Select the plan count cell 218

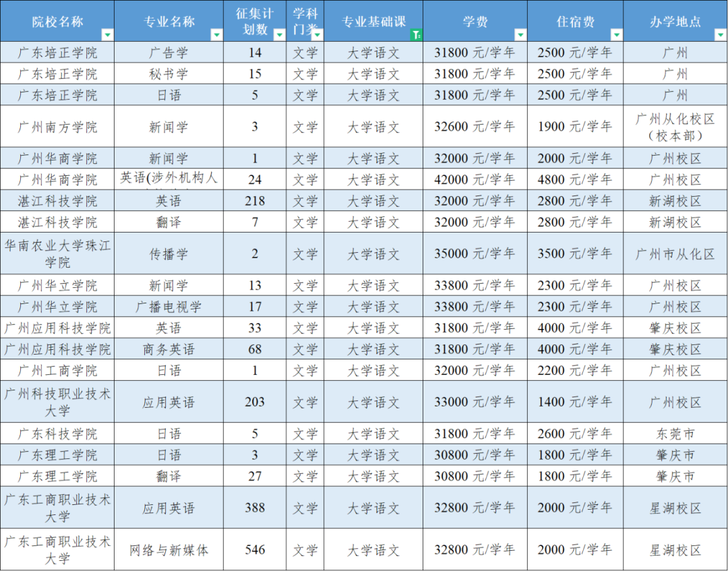[x=255, y=200]
